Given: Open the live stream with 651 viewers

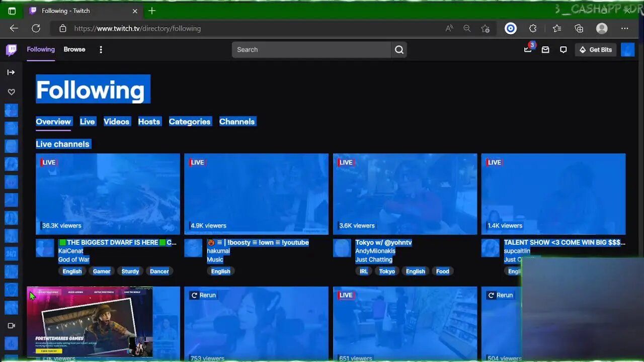Looking at the screenshot, I should (x=405, y=324).
